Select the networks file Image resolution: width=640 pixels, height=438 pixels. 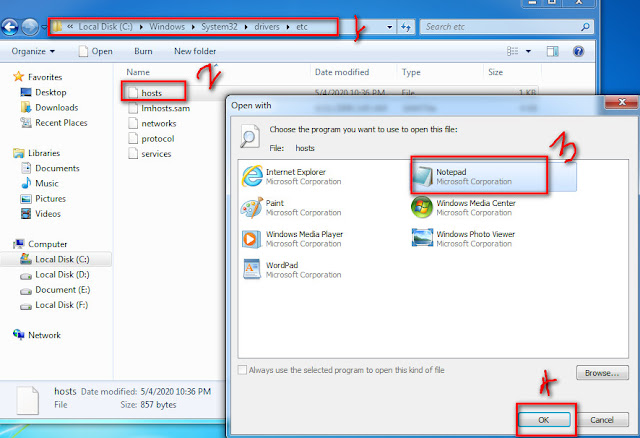(152, 123)
